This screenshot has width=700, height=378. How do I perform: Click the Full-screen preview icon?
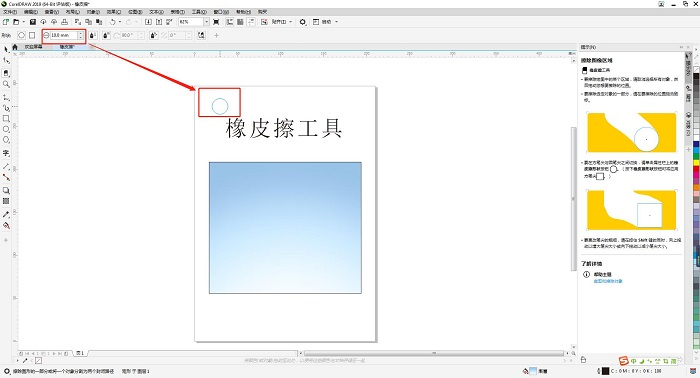[217, 22]
